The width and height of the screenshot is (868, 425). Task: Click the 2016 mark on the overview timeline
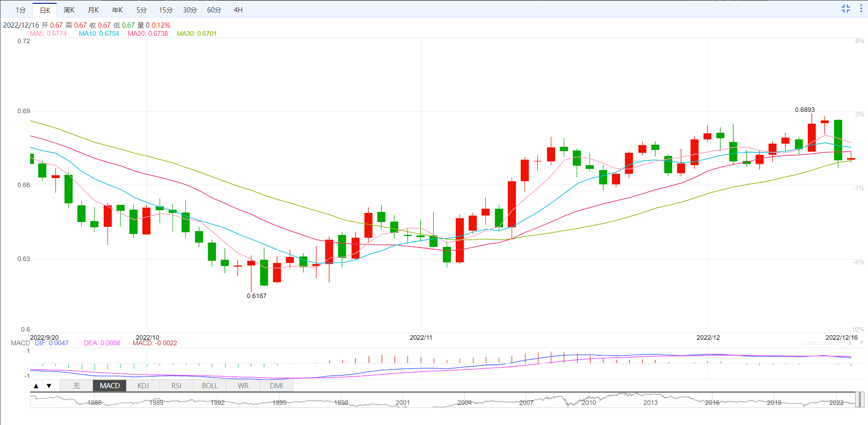tap(712, 403)
